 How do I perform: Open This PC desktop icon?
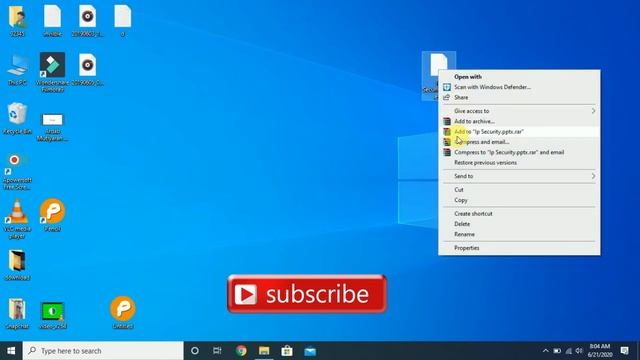point(17,65)
